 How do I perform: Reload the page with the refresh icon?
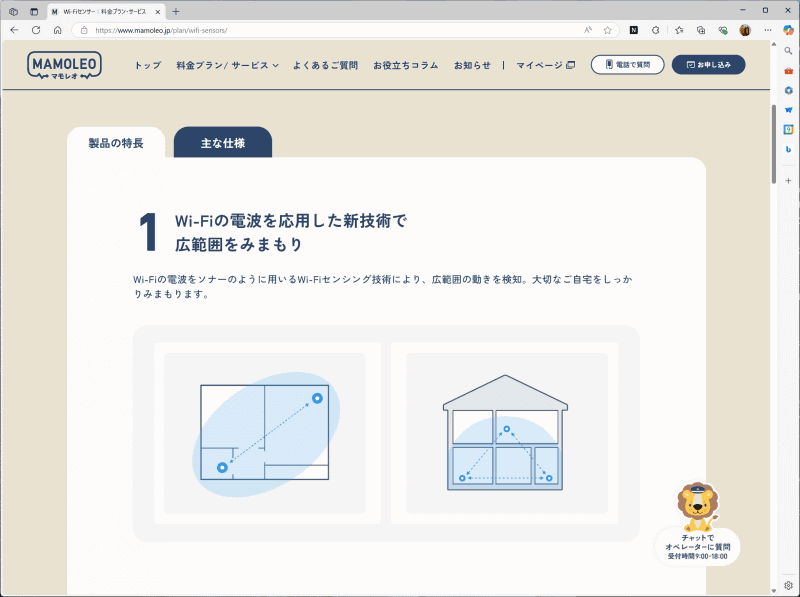point(36,29)
